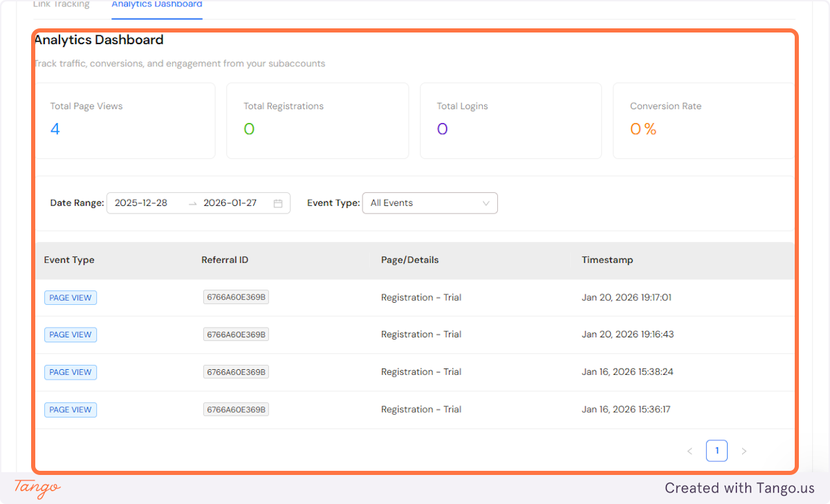
Task: Click timestamp Jan 16, 2026 15:36:17
Action: [x=626, y=409]
